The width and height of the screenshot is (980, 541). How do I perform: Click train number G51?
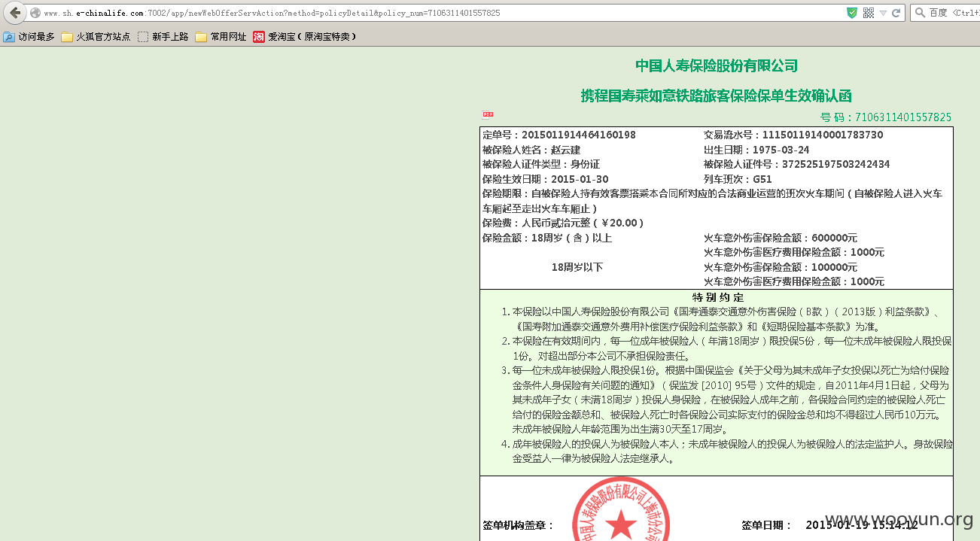pyautogui.click(x=762, y=179)
